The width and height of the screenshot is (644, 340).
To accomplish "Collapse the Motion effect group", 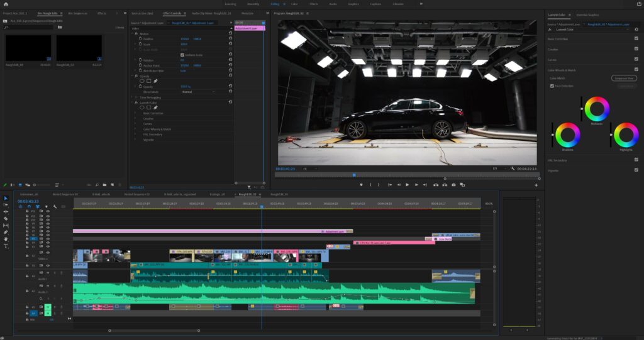I will 132,34.
